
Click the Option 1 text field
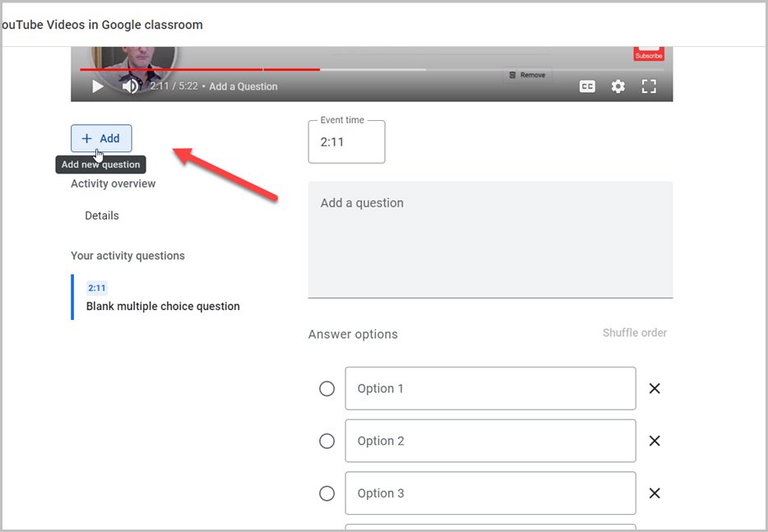pyautogui.click(x=490, y=388)
